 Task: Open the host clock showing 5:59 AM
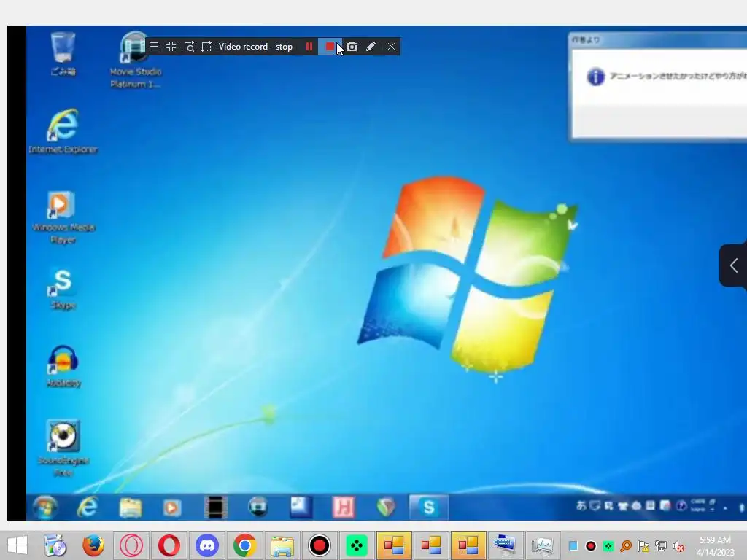(x=715, y=545)
